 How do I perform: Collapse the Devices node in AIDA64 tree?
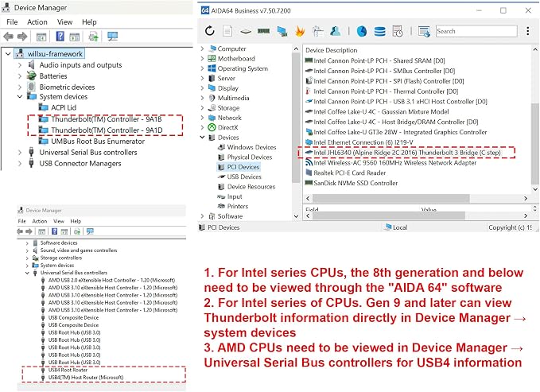coord(203,137)
